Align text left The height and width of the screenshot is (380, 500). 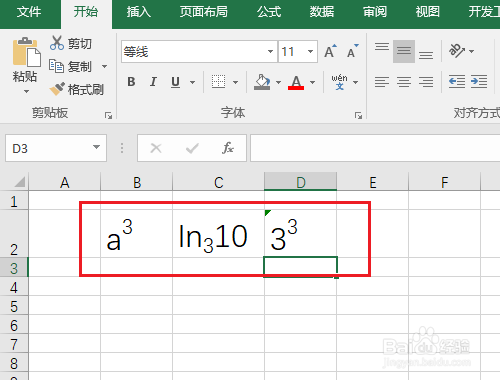[x=382, y=82]
